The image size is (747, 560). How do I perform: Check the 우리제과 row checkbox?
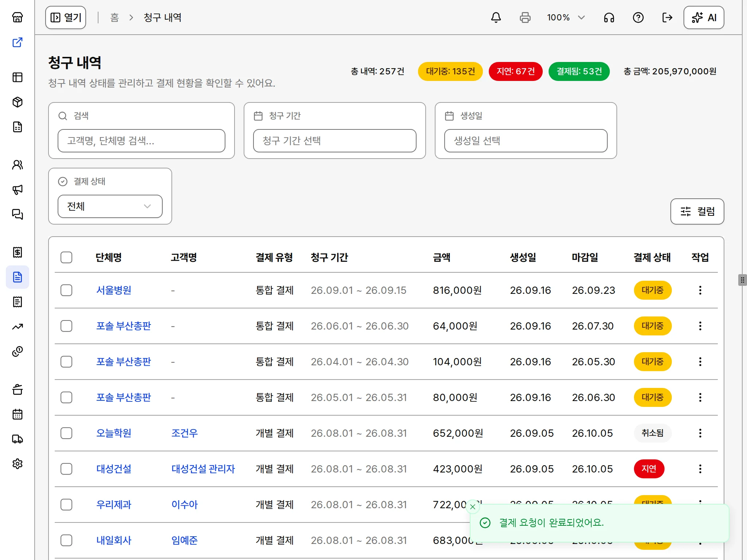pos(66,505)
